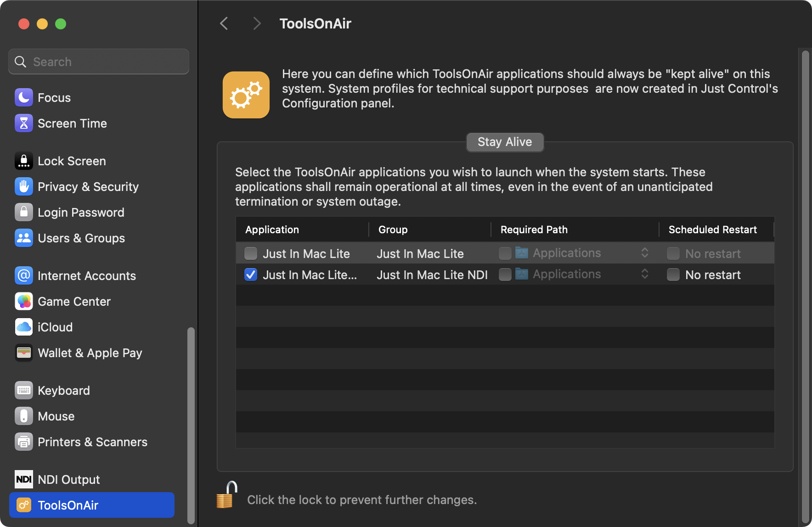Click the yellow minimize window button
This screenshot has width=812, height=527.
click(42, 23)
